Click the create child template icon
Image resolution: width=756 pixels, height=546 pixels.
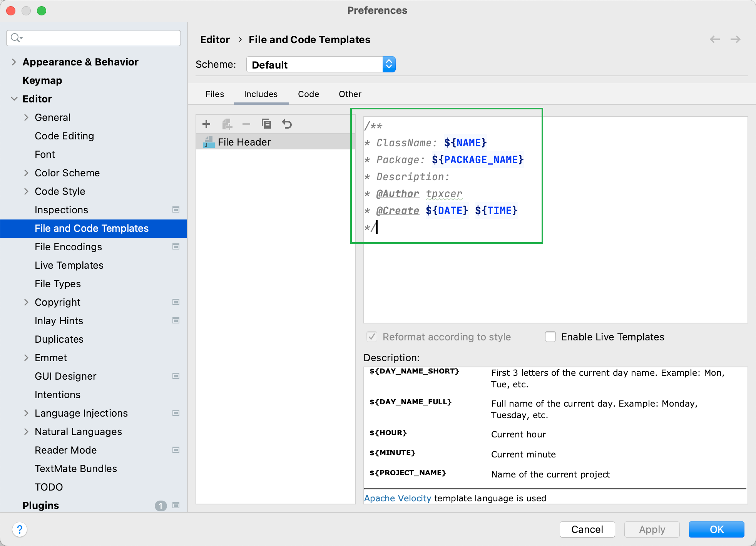pos(227,124)
